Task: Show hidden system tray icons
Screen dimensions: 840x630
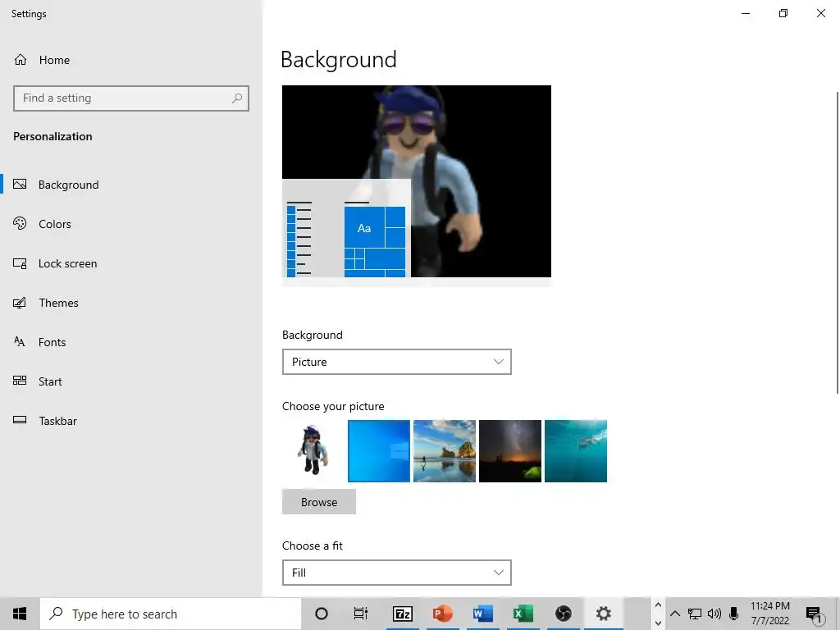Action: tap(675, 614)
